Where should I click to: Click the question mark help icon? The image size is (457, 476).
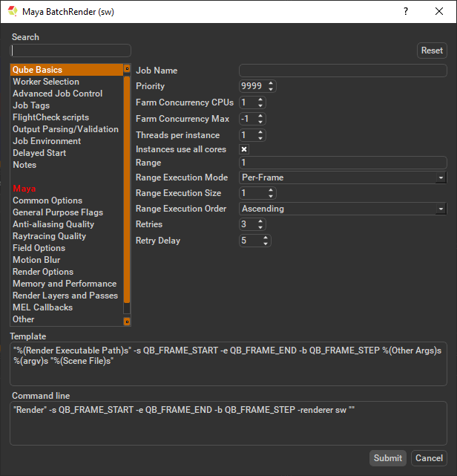[406, 12]
